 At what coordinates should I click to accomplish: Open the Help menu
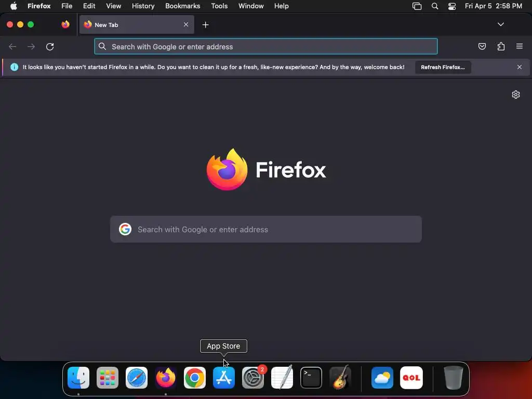281,6
